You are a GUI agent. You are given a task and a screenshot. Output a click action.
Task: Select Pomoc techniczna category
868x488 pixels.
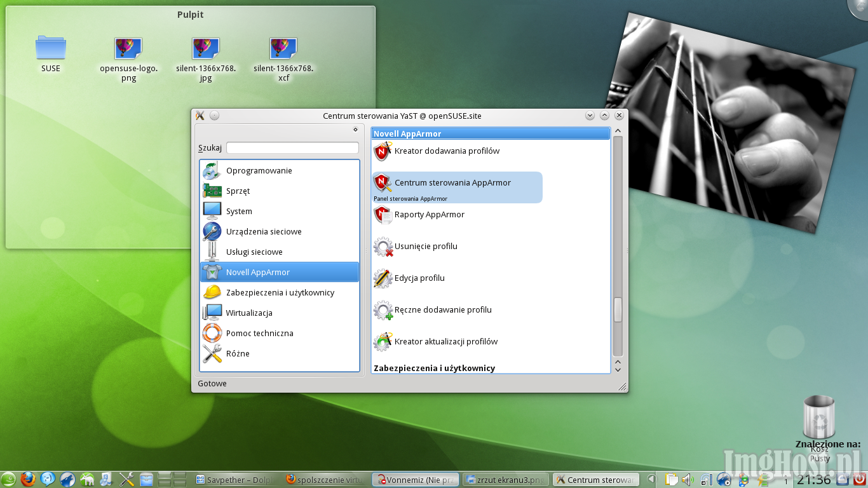pyautogui.click(x=280, y=333)
